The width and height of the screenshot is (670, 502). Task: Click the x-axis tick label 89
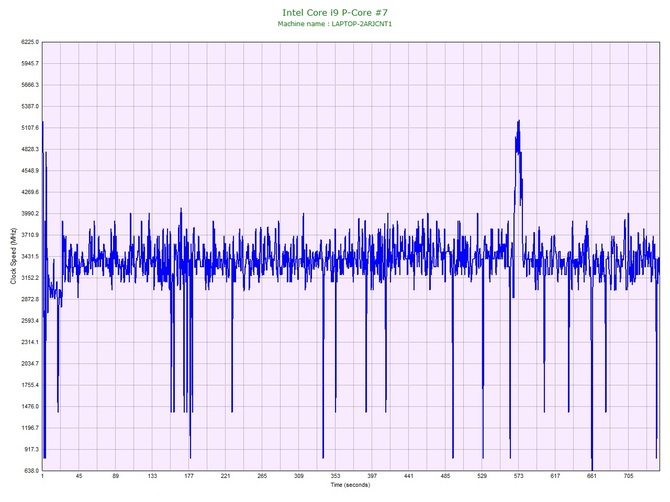coord(115,476)
